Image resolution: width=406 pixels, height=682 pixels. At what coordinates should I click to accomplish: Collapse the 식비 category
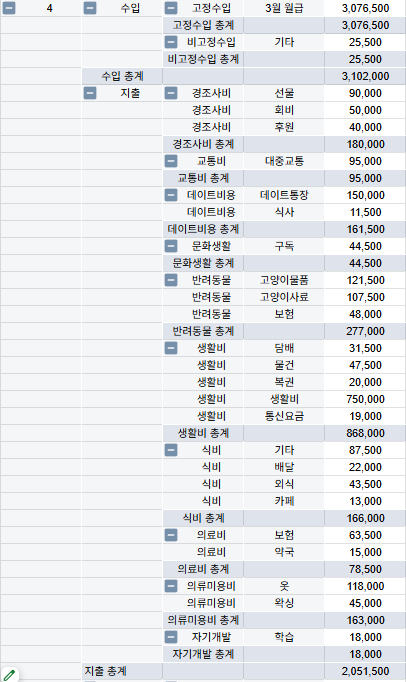(x=171, y=450)
